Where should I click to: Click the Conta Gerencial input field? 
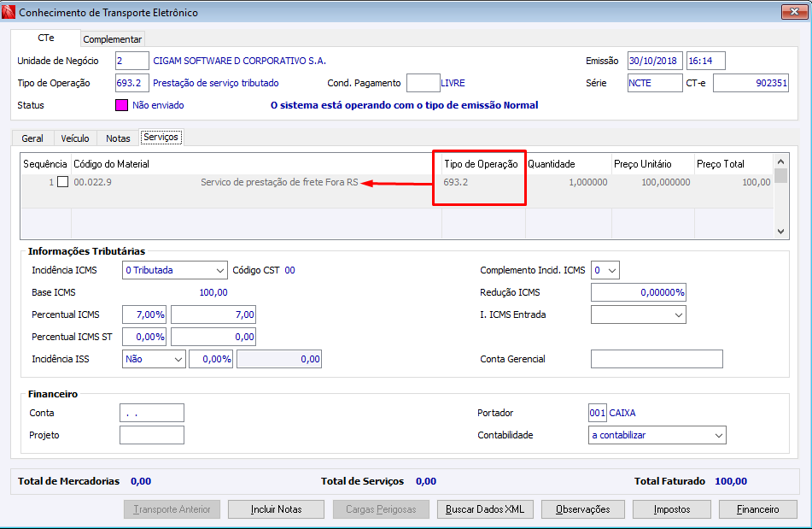657,359
